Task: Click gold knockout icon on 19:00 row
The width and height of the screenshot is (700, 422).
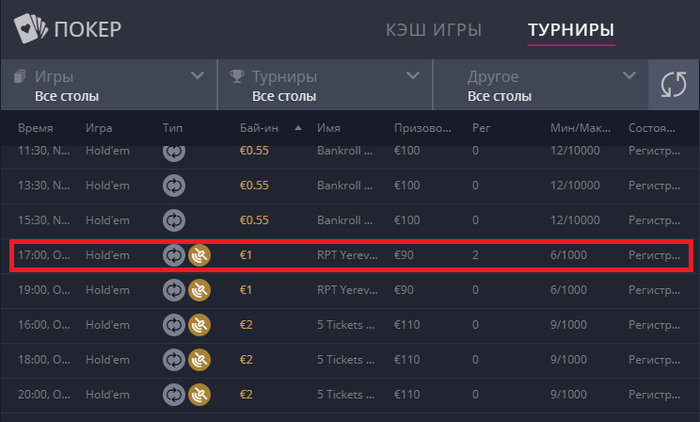Action: 199,290
